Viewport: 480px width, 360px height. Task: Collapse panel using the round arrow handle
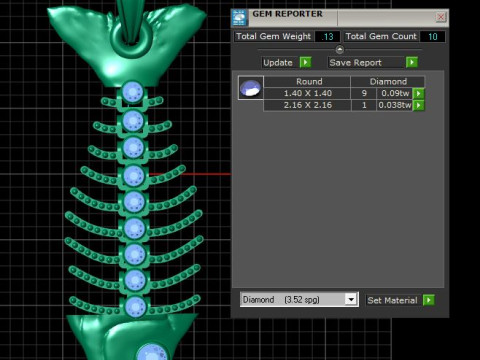[x=339, y=50]
